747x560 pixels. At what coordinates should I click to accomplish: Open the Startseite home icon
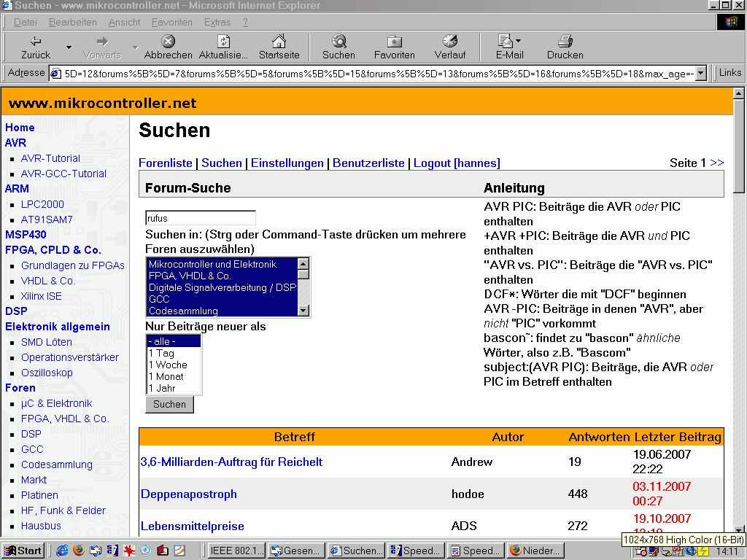tap(279, 42)
